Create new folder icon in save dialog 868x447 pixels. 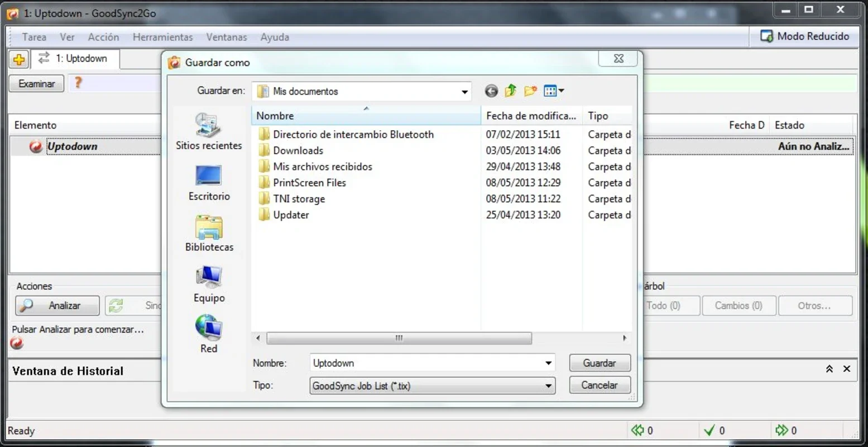pos(530,91)
